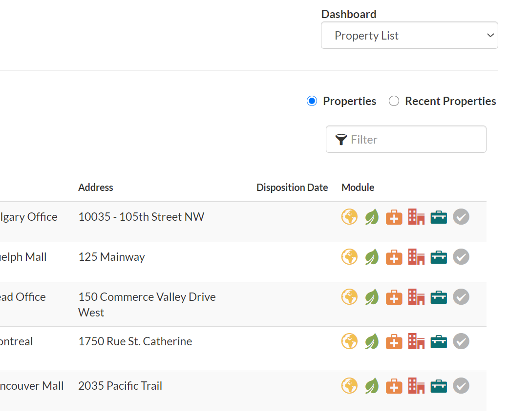Open briefcase module for 150 Commerce Valley Drive

pyautogui.click(x=439, y=297)
